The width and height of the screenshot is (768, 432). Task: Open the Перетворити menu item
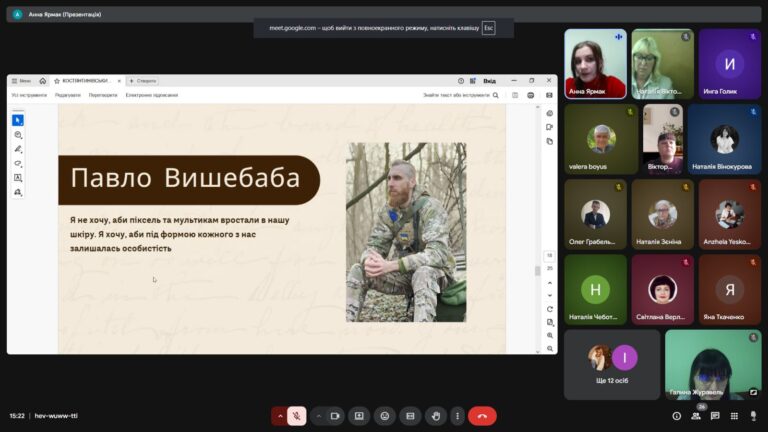pos(103,95)
